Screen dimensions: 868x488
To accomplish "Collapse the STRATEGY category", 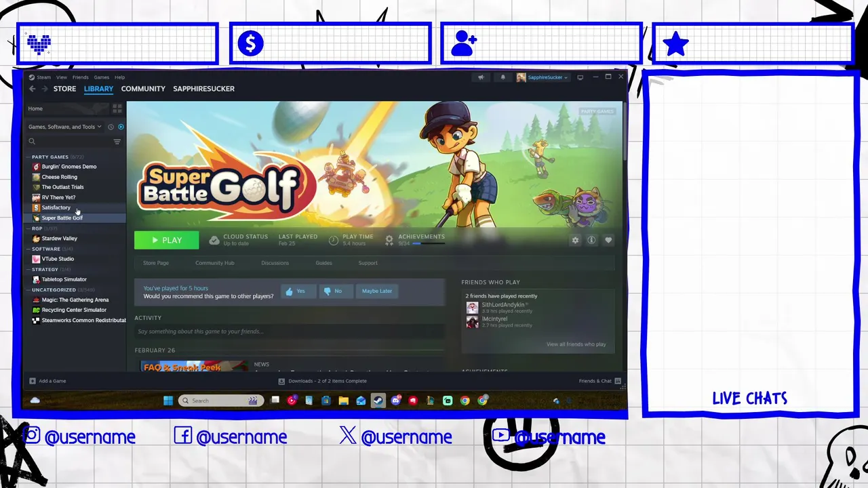I will coord(28,269).
